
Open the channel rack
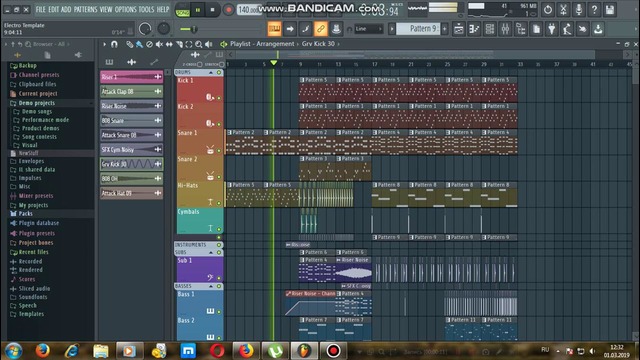click(x=489, y=29)
